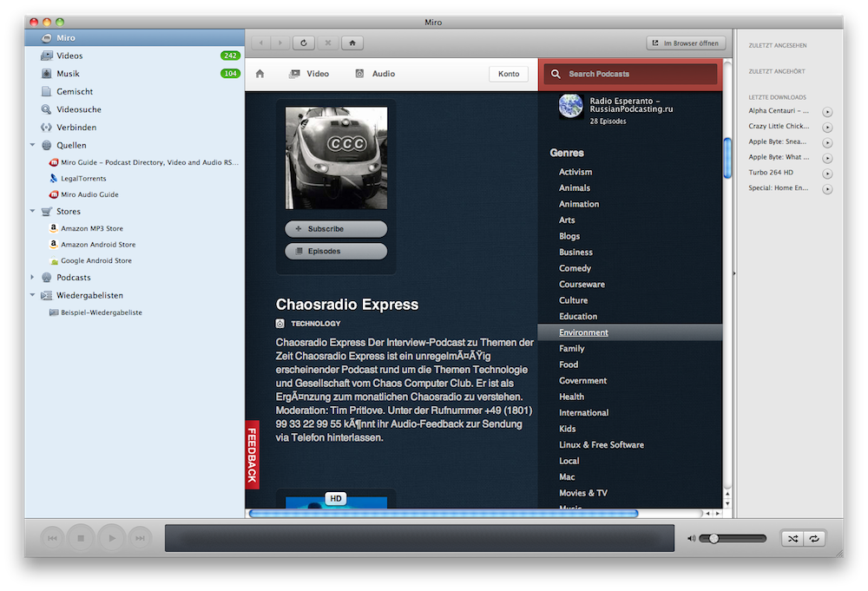The width and height of the screenshot is (868, 591).
Task: Collapse the Wiedergabelisten section
Action: (33, 295)
